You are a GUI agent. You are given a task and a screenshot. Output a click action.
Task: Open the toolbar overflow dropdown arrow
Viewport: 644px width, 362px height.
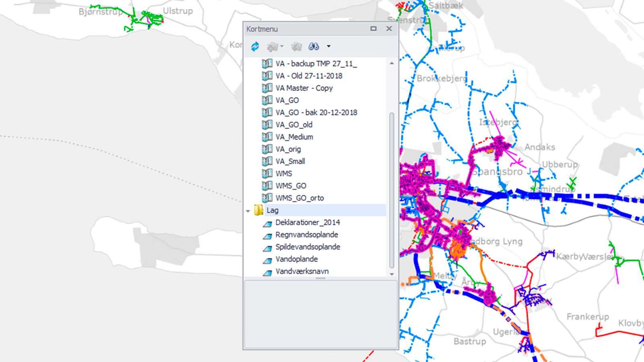pyautogui.click(x=328, y=47)
